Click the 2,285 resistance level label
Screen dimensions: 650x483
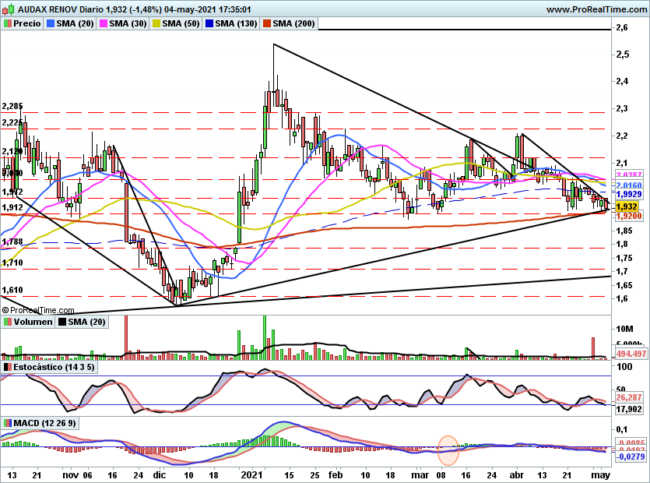pyautogui.click(x=12, y=107)
